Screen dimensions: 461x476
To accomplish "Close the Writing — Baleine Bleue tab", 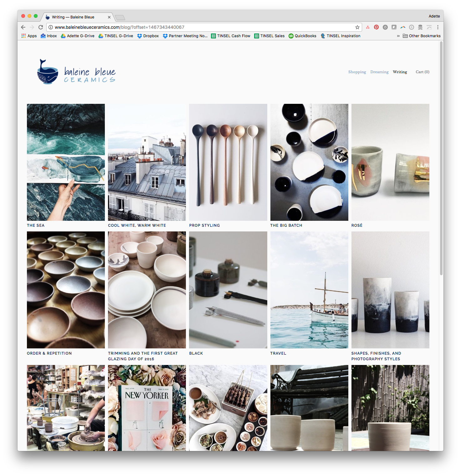I will pyautogui.click(x=109, y=17).
